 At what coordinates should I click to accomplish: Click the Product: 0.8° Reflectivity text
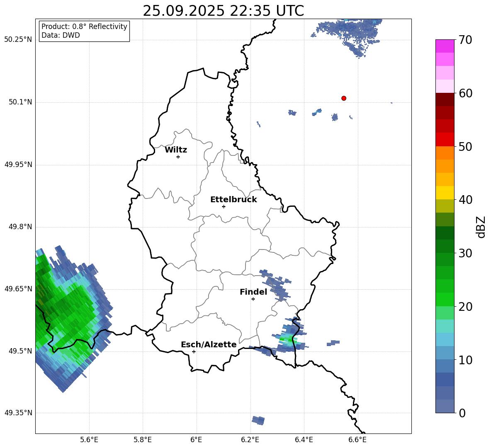click(84, 27)
